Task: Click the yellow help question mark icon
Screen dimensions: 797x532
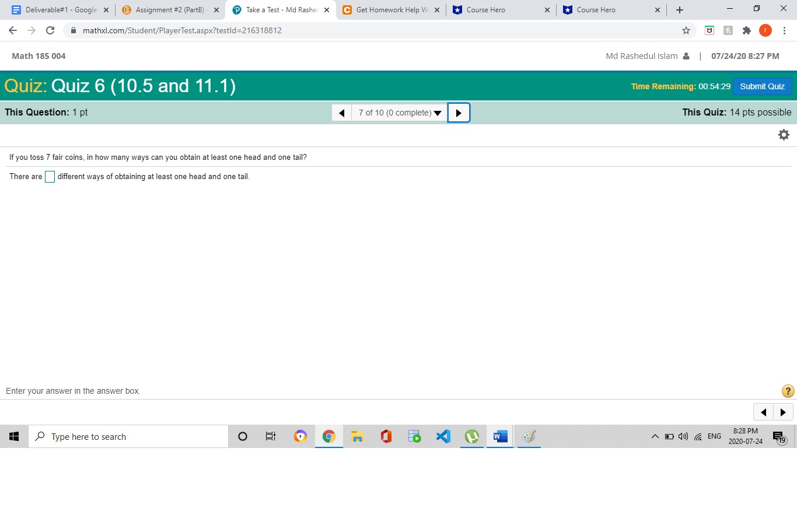Action: click(x=788, y=391)
